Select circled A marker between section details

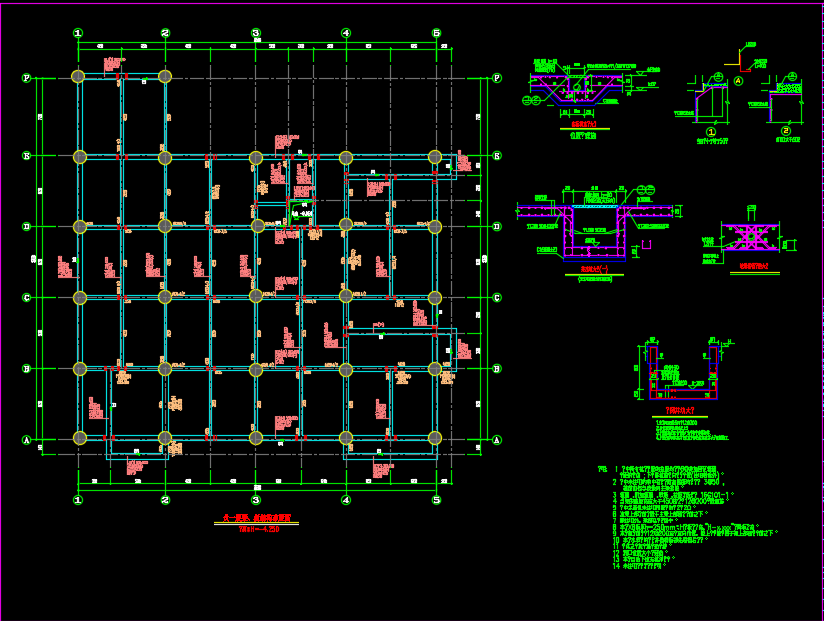point(738,81)
